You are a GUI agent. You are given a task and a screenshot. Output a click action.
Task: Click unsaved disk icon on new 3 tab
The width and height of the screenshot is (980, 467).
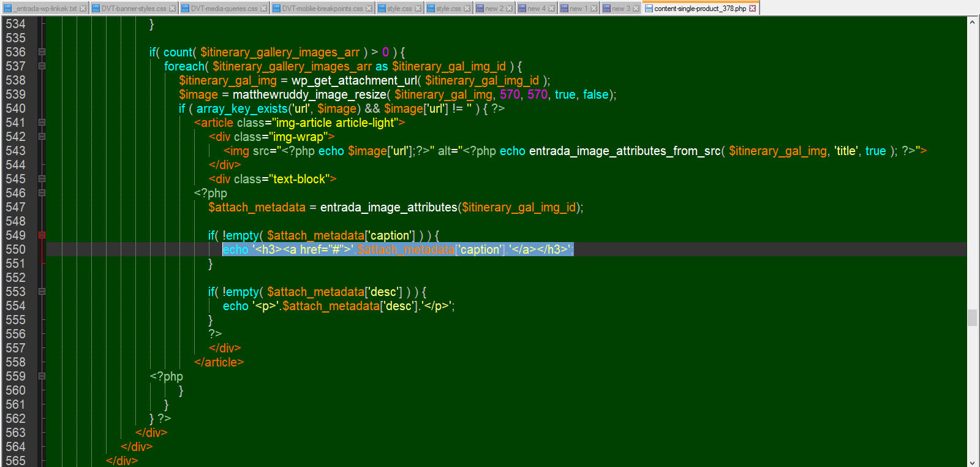[606, 9]
